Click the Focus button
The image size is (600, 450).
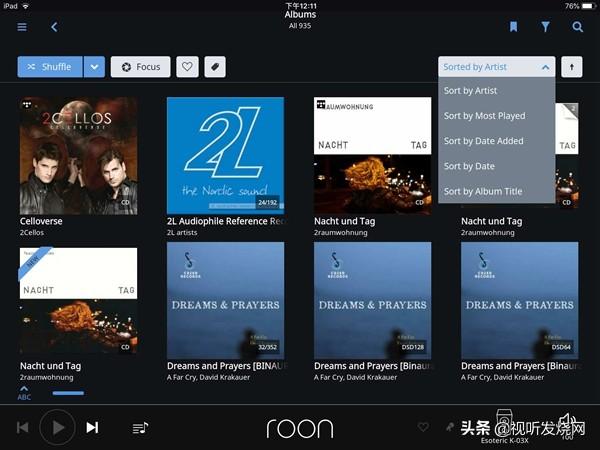coord(140,67)
